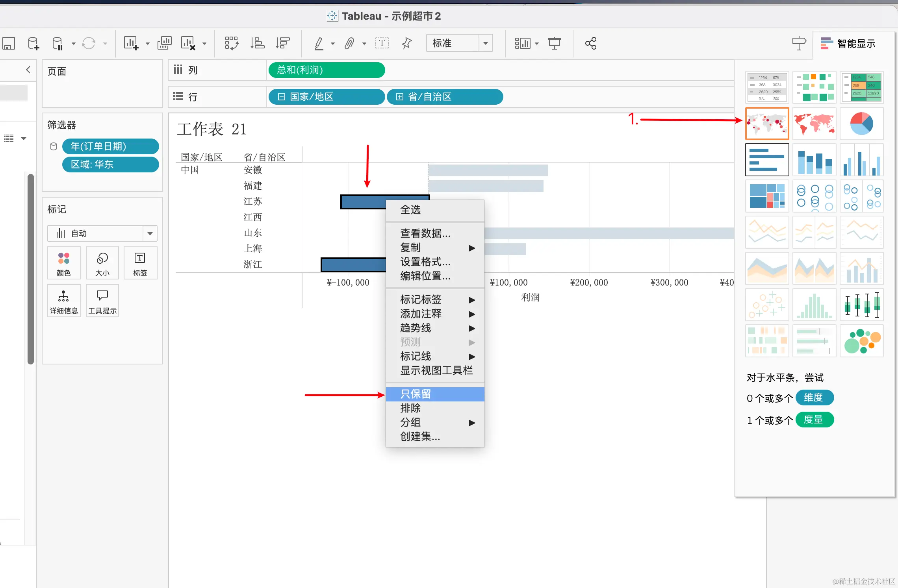Open the 标准 fit dropdown
Screen dimensions: 898x588
click(485, 43)
